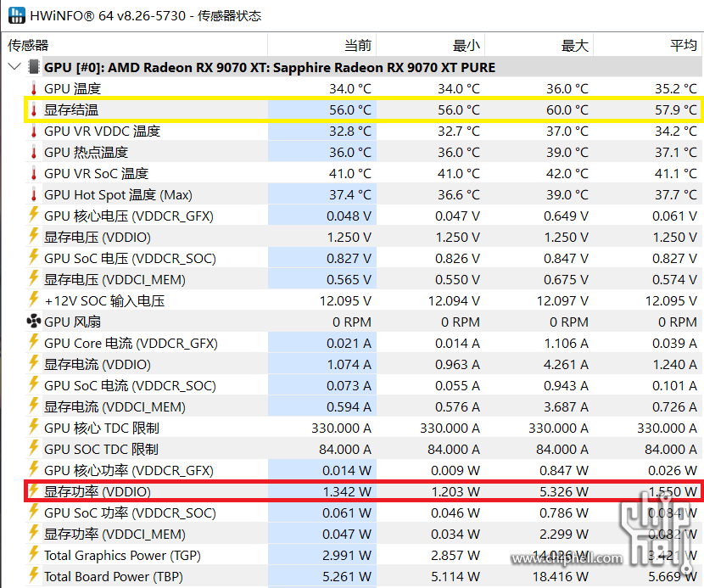Viewport: 704px width, 588px height.
Task: Click the HWiNFO app icon in title bar
Action: tap(17, 16)
